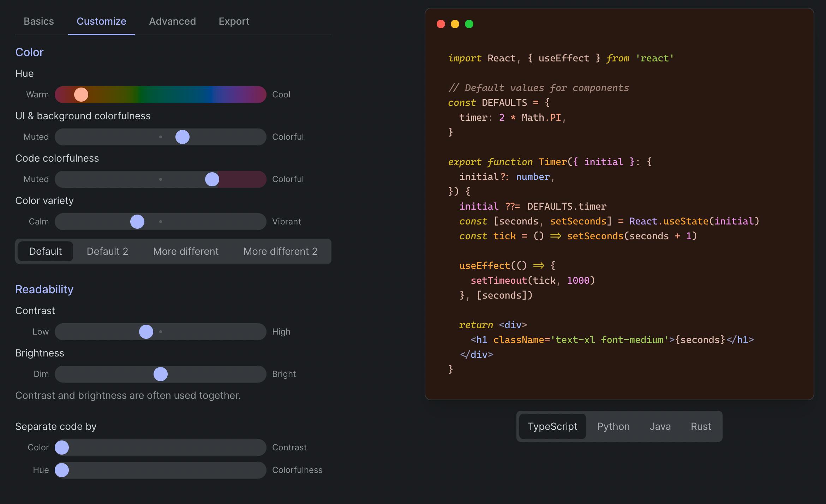Select the More different variant

(x=186, y=251)
